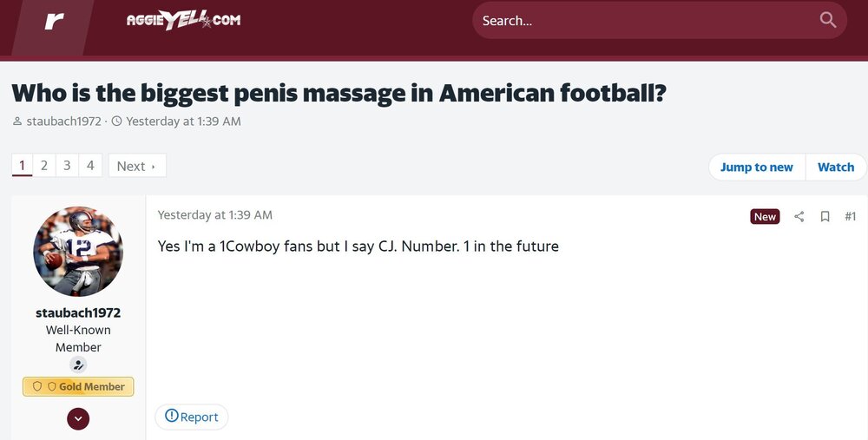
Task: Click the Rivals 'r' logo icon
Action: 55,21
